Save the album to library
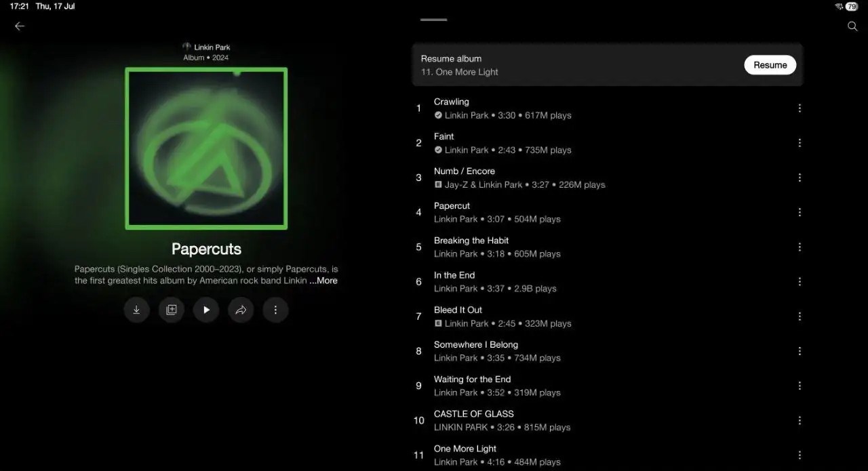This screenshot has height=471, width=868. (172, 310)
